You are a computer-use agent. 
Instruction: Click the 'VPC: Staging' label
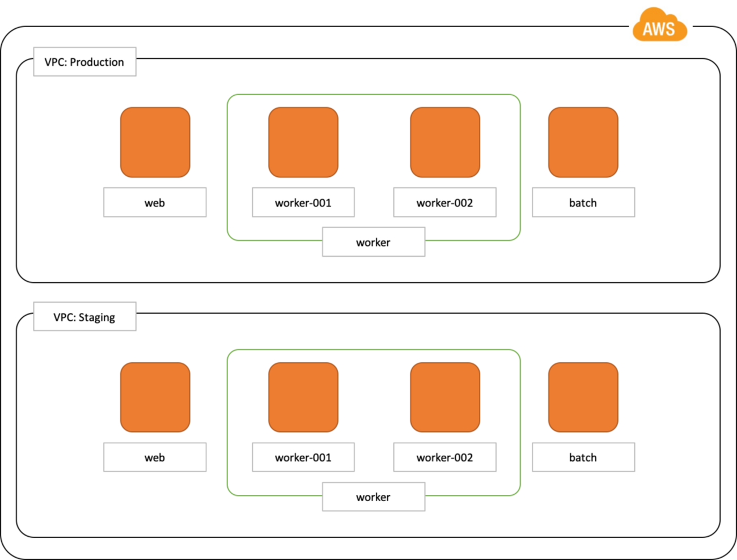pyautogui.click(x=84, y=316)
